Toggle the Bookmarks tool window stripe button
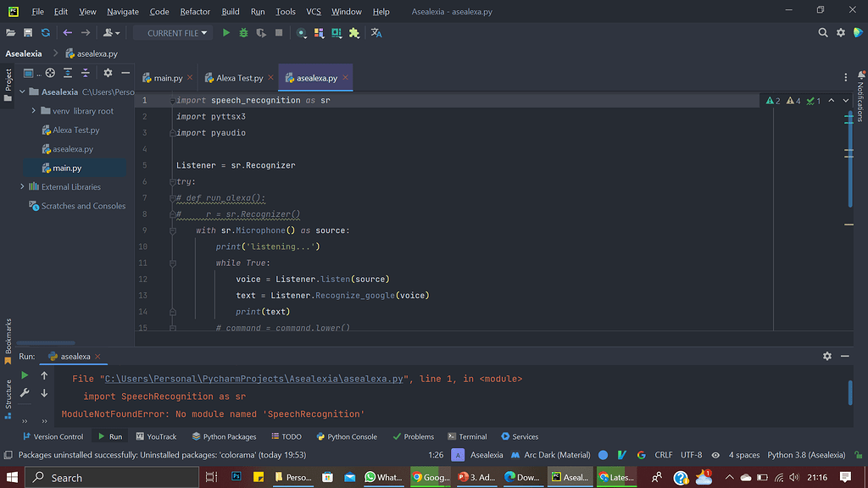The width and height of the screenshot is (868, 488). (8, 341)
